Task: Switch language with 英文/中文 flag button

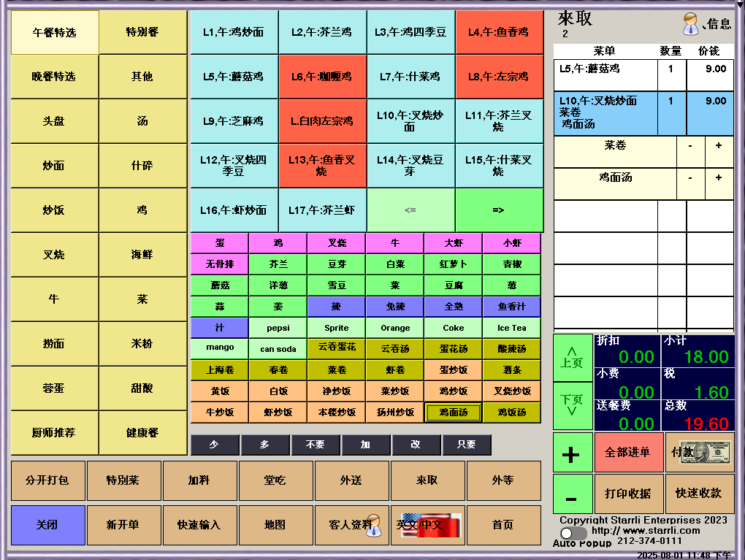Action: 427,525
